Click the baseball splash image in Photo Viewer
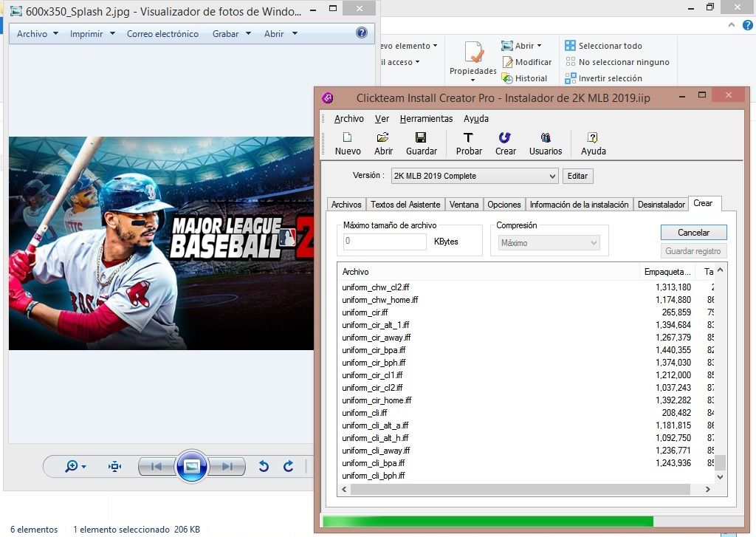Screen dimensions: 756x537 point(161,243)
